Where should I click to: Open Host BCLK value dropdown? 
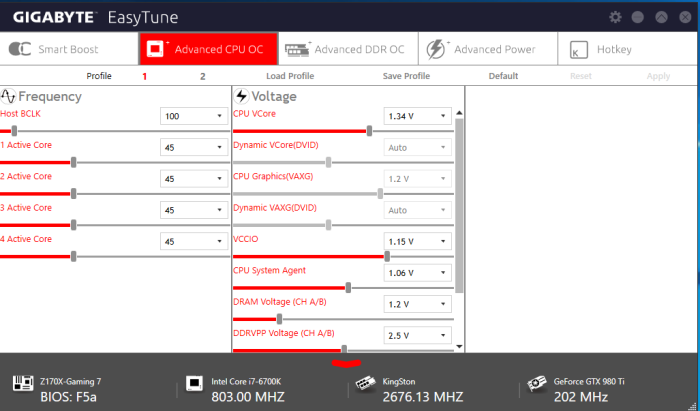click(194, 116)
